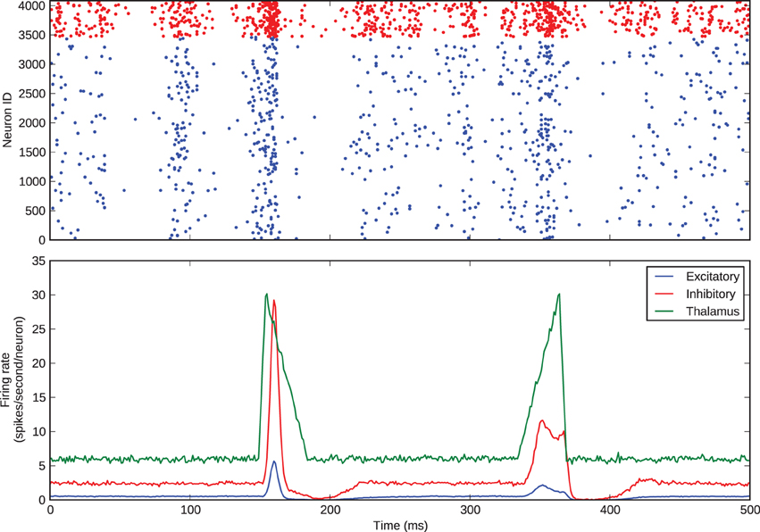Click the Thalamus legend label
Image resolution: width=760 pixels, height=532 pixels.
pyautogui.click(x=713, y=311)
